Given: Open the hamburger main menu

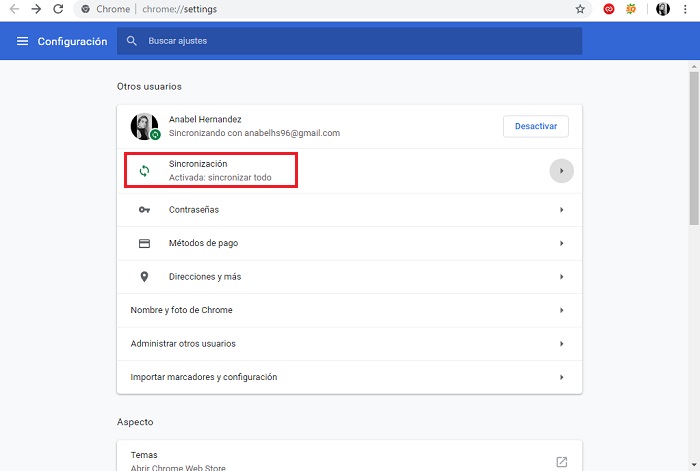Looking at the screenshot, I should [23, 41].
